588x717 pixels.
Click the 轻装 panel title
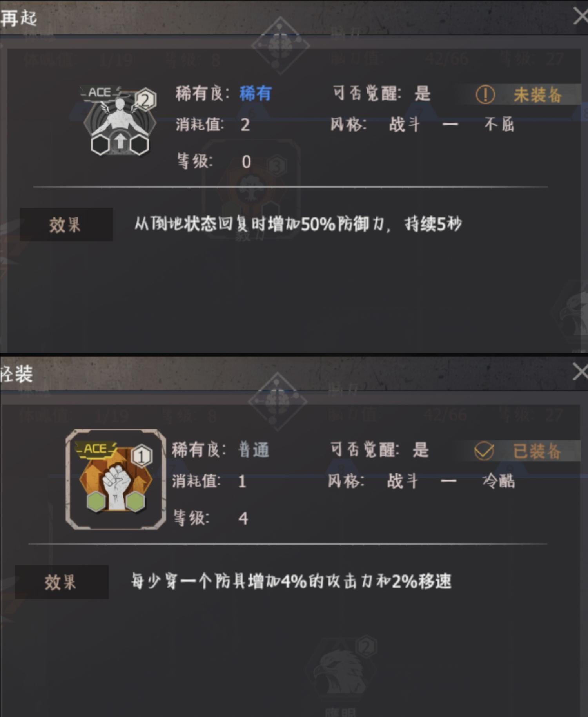[x=16, y=374]
